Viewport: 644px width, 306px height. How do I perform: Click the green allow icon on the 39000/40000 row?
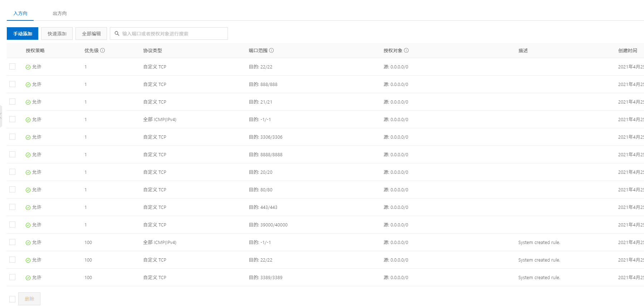point(28,225)
